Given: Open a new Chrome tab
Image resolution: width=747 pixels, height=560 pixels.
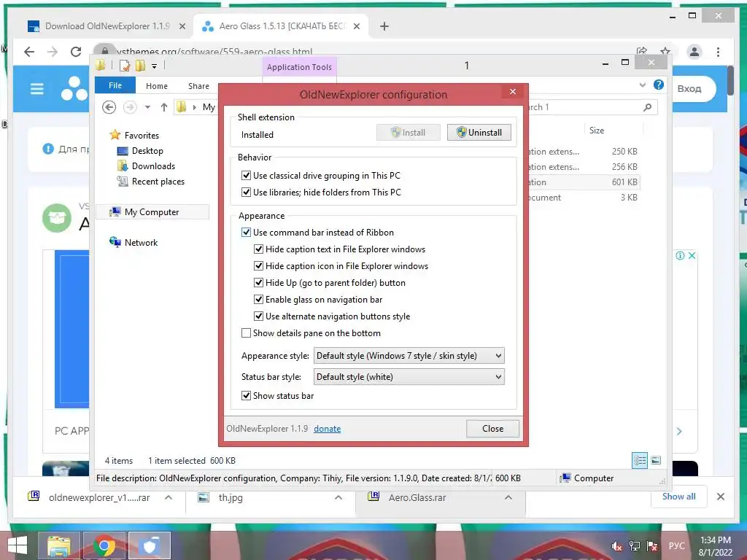Looking at the screenshot, I should [x=384, y=26].
